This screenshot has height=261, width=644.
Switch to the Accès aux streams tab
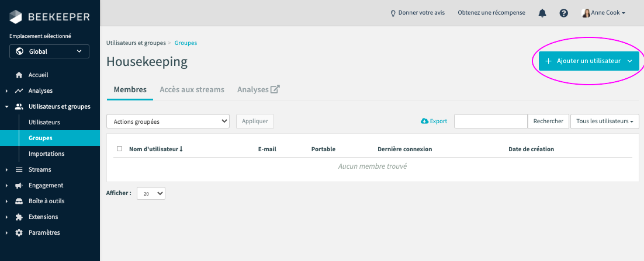[192, 90]
